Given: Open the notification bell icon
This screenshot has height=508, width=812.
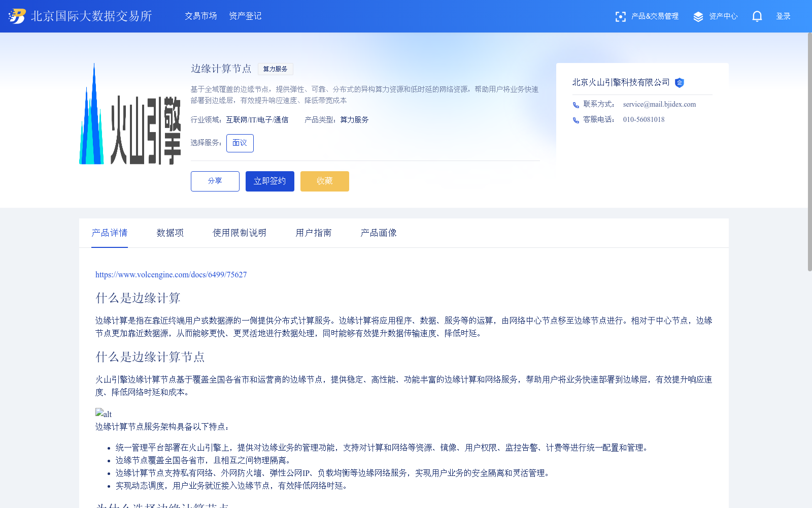Looking at the screenshot, I should [757, 16].
